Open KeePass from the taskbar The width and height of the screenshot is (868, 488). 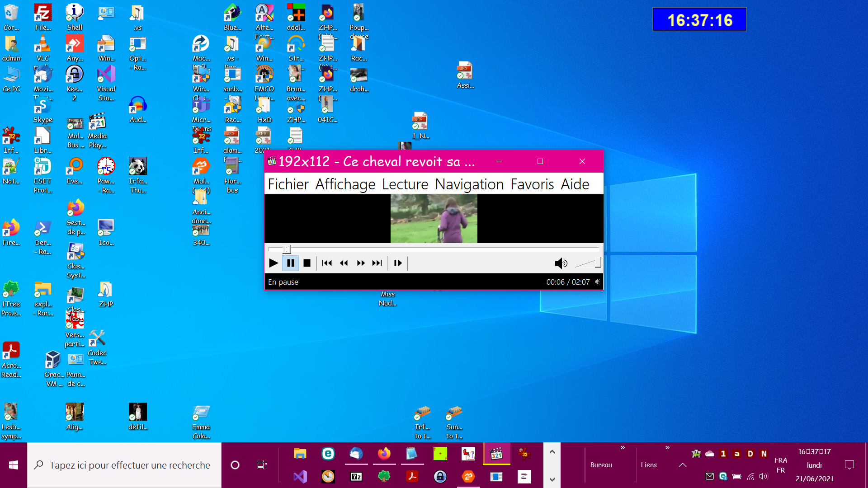440,476
